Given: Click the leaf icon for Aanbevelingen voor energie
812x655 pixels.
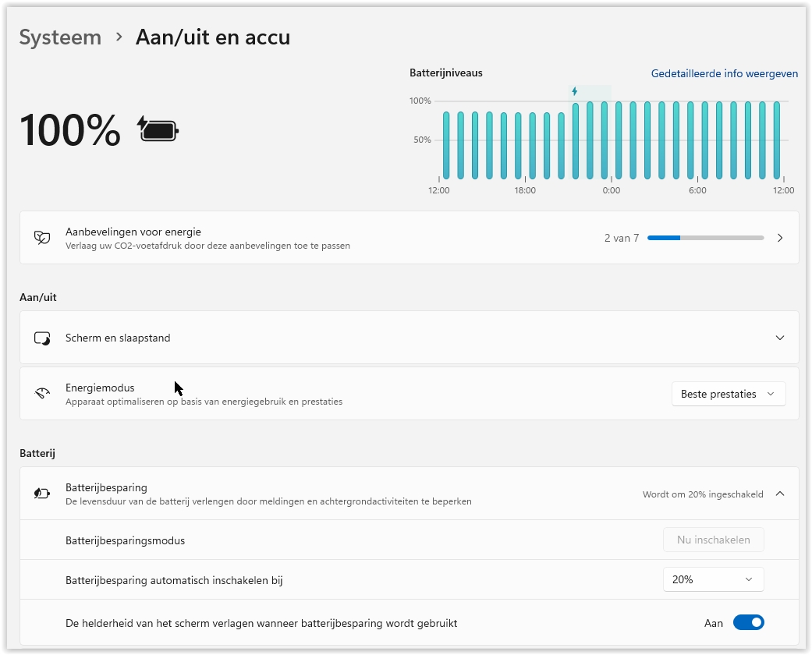Looking at the screenshot, I should click(42, 238).
